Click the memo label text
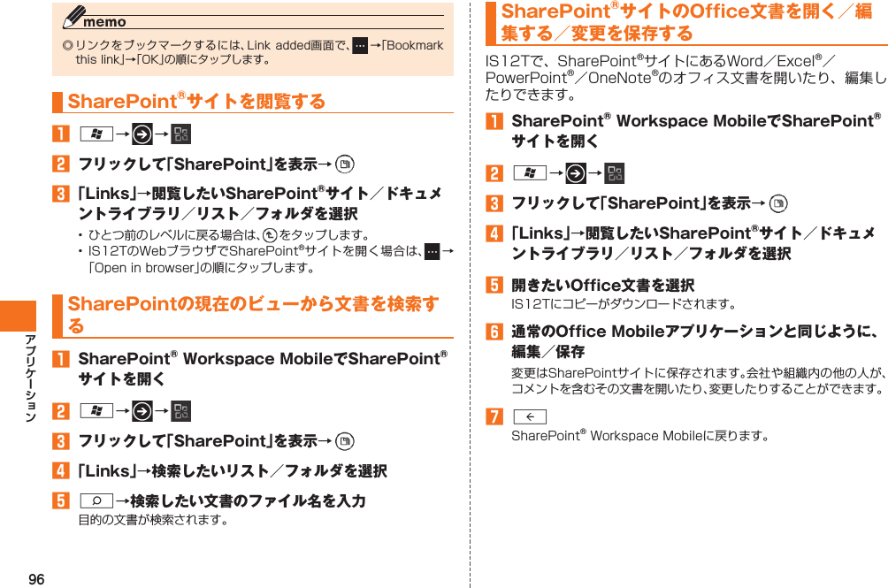Viewport: 888px width, 588px height. pyautogui.click(x=104, y=22)
